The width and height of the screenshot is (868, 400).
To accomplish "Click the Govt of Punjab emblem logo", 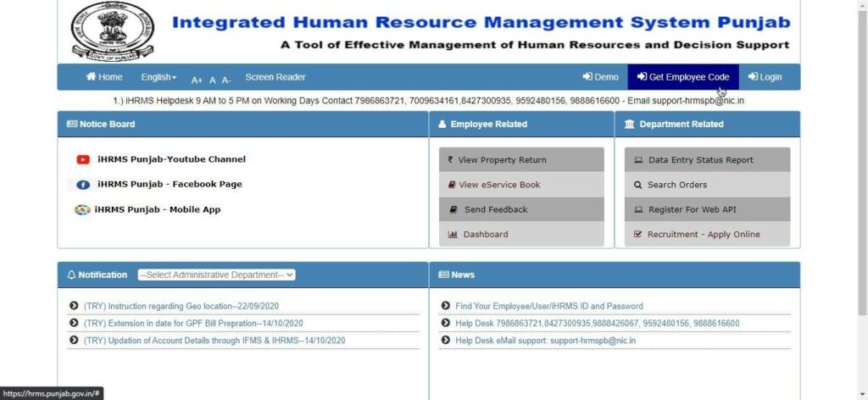I will coord(113,31).
